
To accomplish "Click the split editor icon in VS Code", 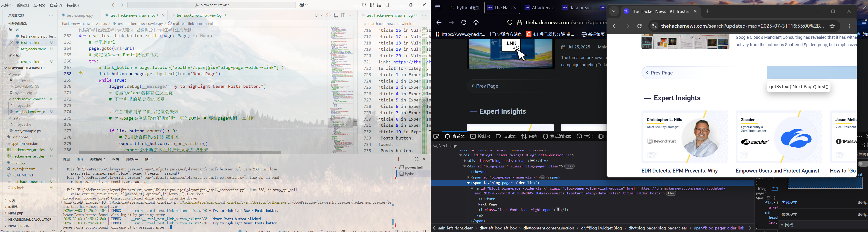I will coord(343,15).
